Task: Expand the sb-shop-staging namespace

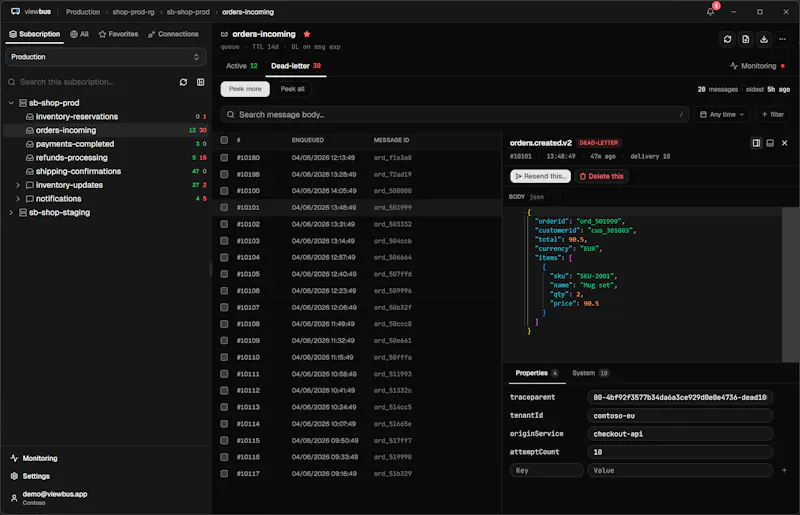Action: [11, 212]
